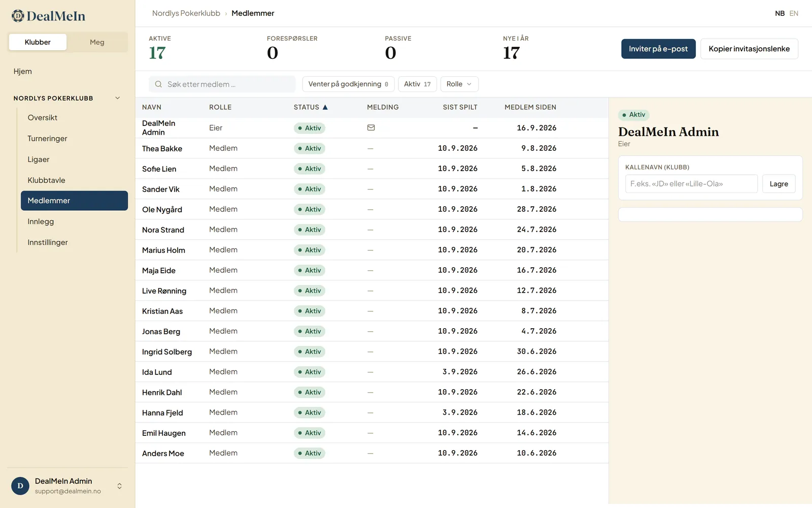Viewport: 812px width, 508px height.
Task: Go to Hjem
Action: [23, 71]
